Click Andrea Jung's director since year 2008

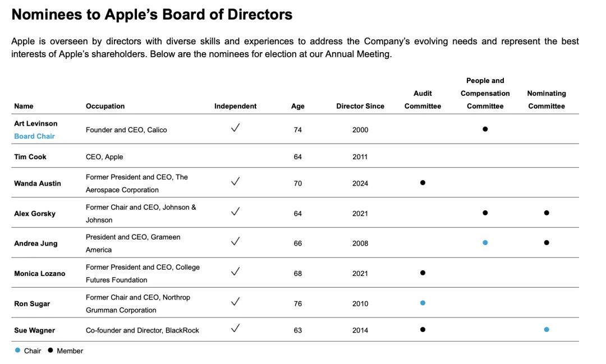click(x=360, y=243)
